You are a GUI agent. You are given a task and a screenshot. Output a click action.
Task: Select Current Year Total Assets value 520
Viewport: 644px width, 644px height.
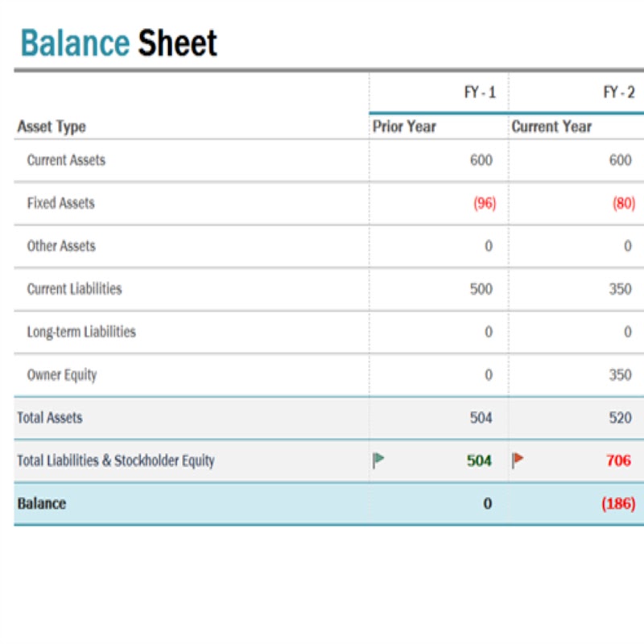pos(620,418)
